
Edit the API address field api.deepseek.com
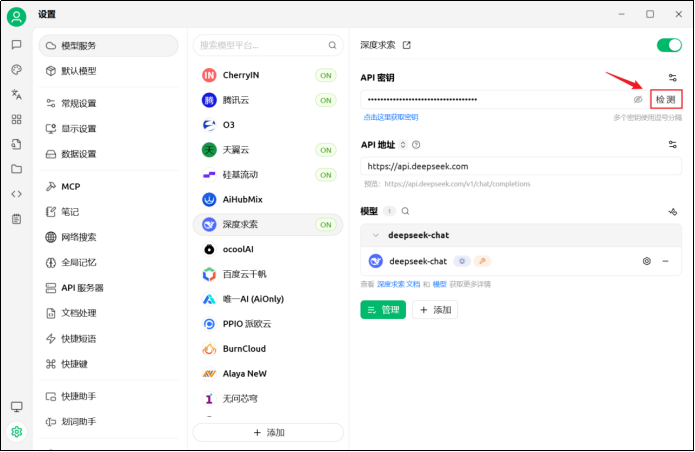521,166
